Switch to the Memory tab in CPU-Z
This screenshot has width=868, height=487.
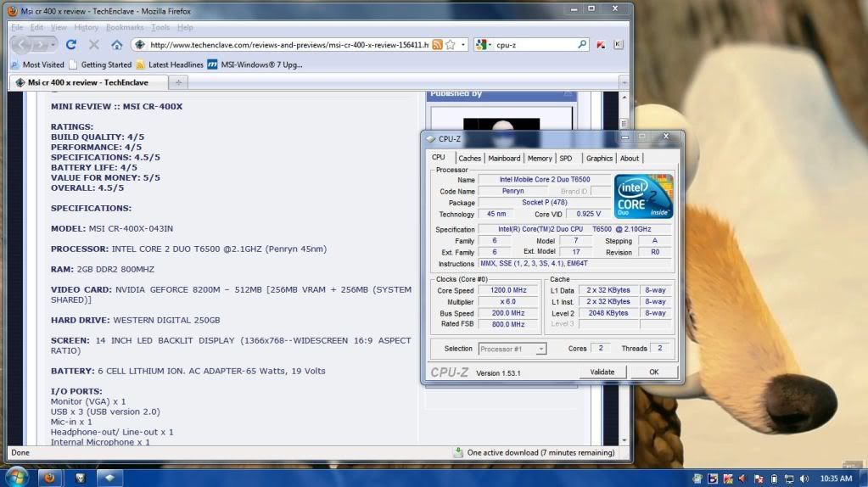pos(539,159)
